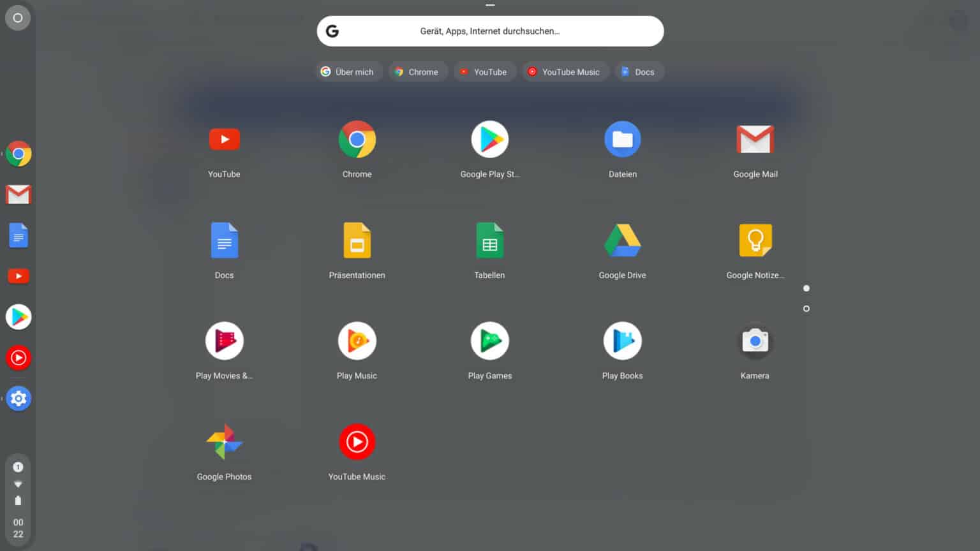The height and width of the screenshot is (551, 980).
Task: Open the YouTube app in the launcher grid
Action: click(x=224, y=140)
